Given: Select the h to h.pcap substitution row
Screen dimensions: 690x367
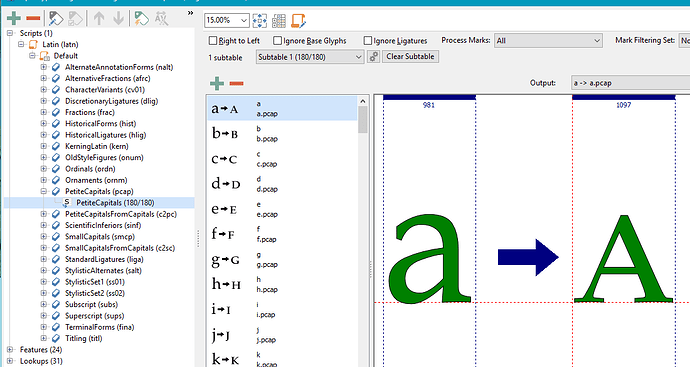Looking at the screenshot, I should click(x=282, y=285).
